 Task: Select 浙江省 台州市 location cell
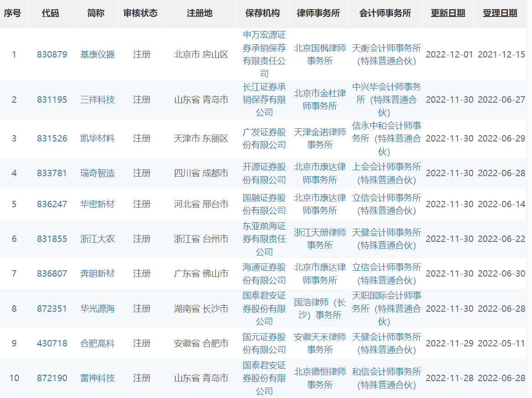coord(201,239)
